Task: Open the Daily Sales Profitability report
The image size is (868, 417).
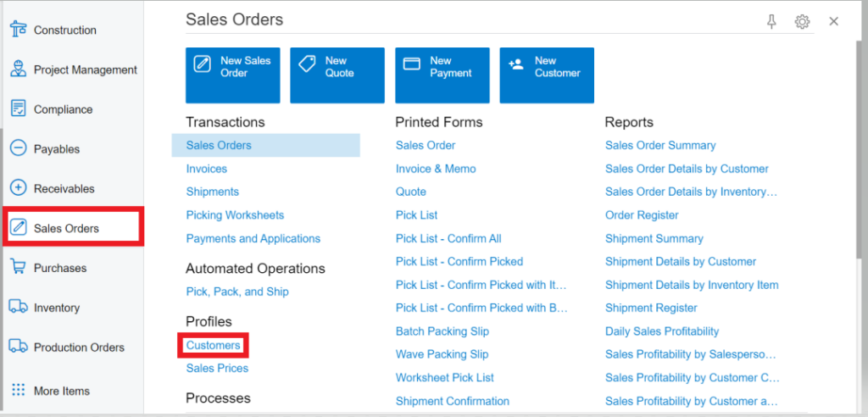Action: [x=661, y=331]
